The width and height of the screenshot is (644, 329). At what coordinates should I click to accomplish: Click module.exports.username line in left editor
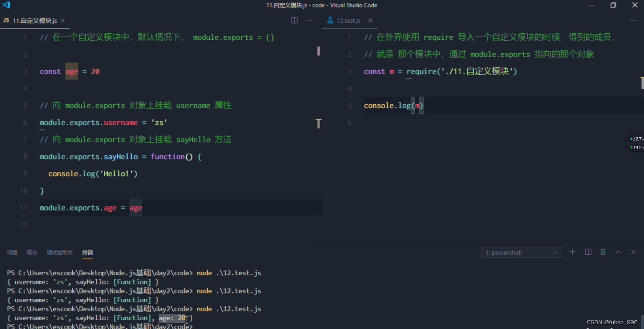(x=103, y=123)
